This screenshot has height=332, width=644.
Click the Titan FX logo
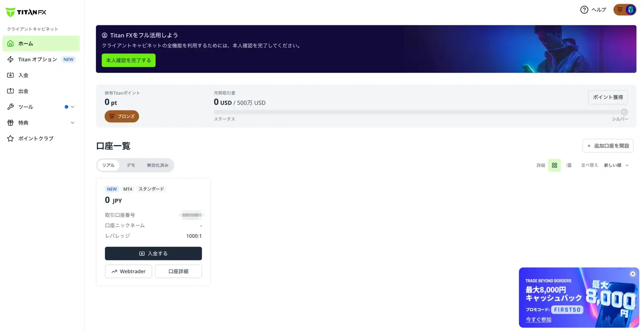point(26,12)
